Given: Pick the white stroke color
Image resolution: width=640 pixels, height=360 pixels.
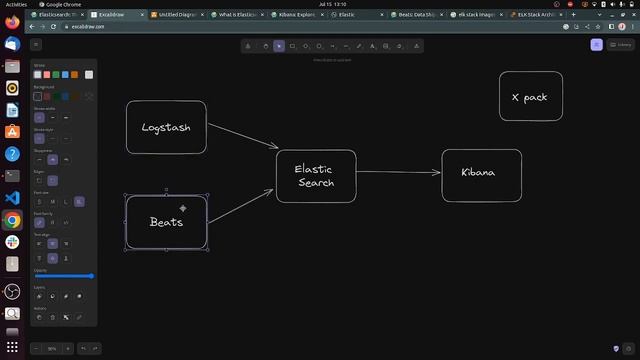Looking at the screenshot, I should tap(38, 75).
